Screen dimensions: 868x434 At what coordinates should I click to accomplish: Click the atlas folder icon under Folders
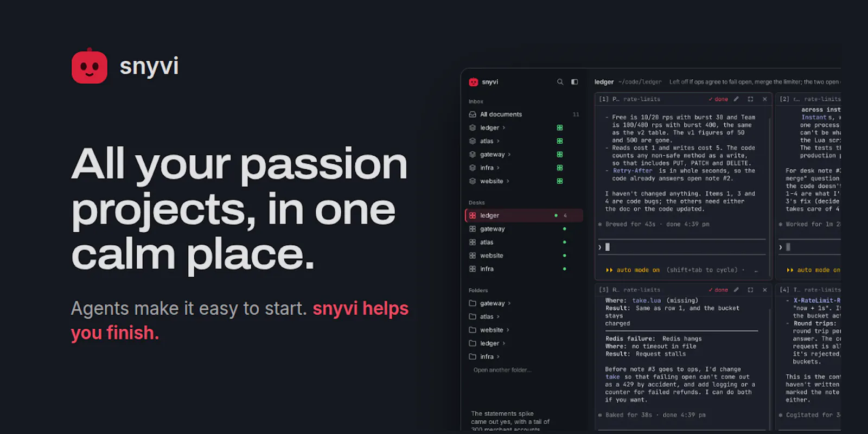click(473, 317)
